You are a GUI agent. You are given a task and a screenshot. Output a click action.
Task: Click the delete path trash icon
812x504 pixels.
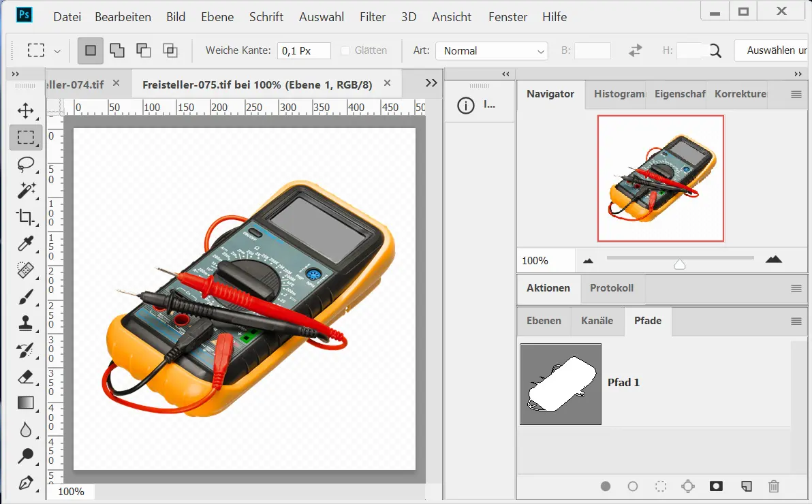pos(774,486)
